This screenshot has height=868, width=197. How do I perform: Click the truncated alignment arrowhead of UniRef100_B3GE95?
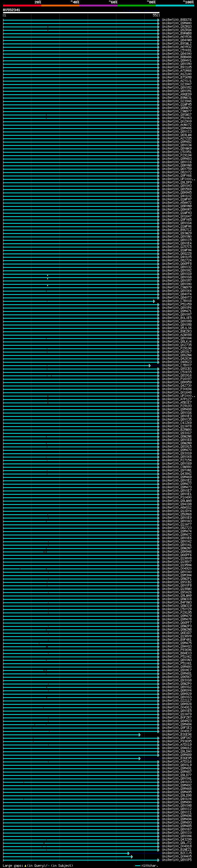140,758
